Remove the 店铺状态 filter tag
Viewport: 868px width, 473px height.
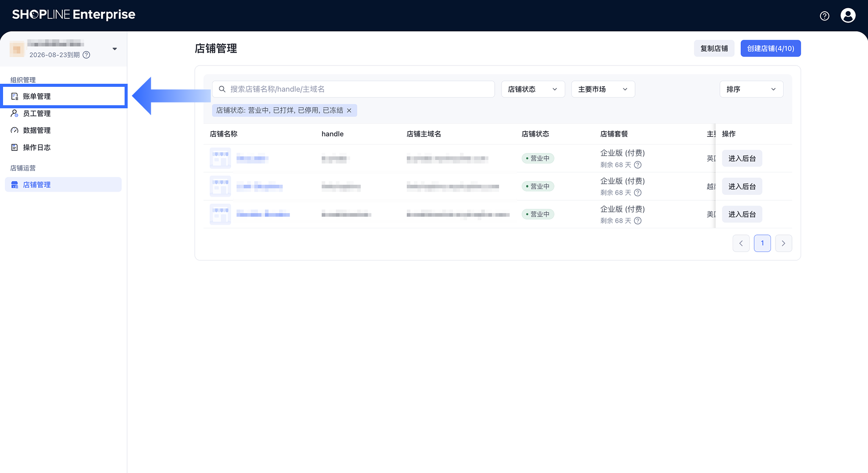click(349, 110)
